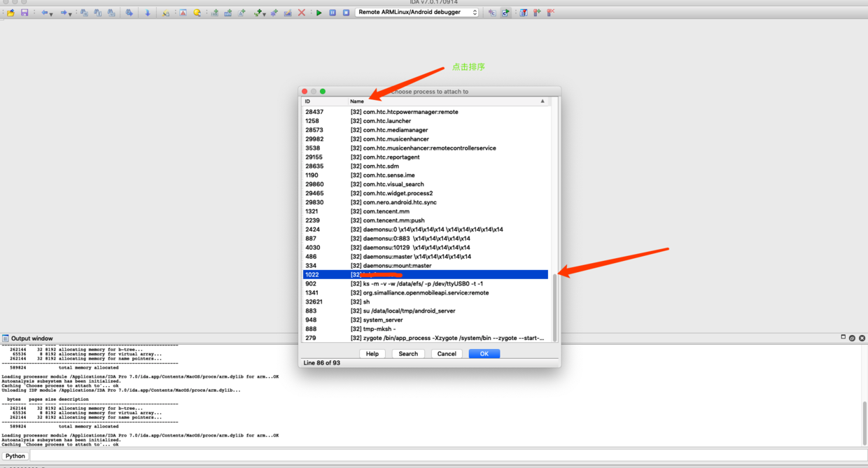Click the Help button in dialog
Viewport: 868px width, 468px height.
[372, 354]
